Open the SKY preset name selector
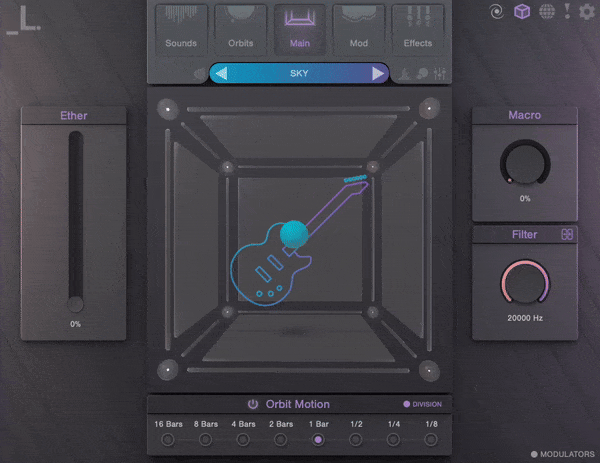The width and height of the screenshot is (600, 463). (x=299, y=73)
